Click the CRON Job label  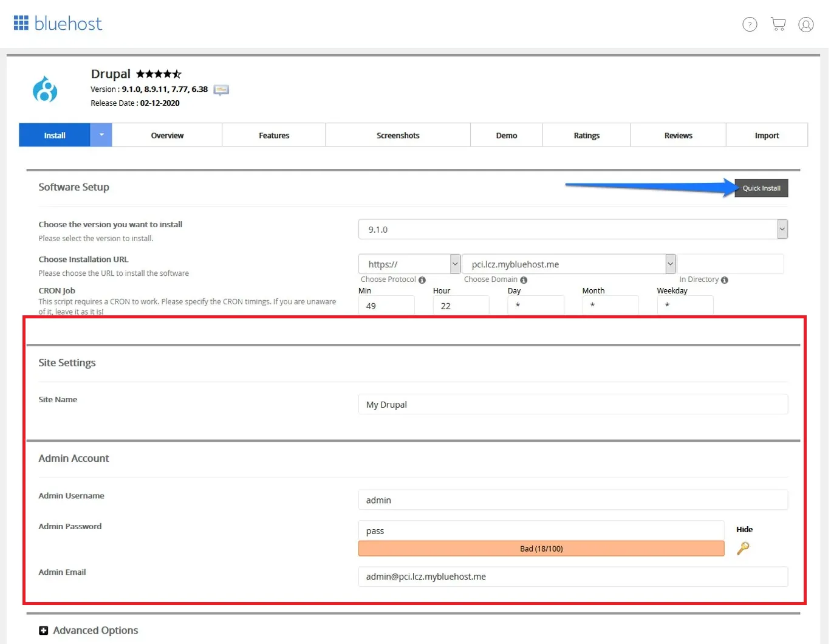click(56, 290)
